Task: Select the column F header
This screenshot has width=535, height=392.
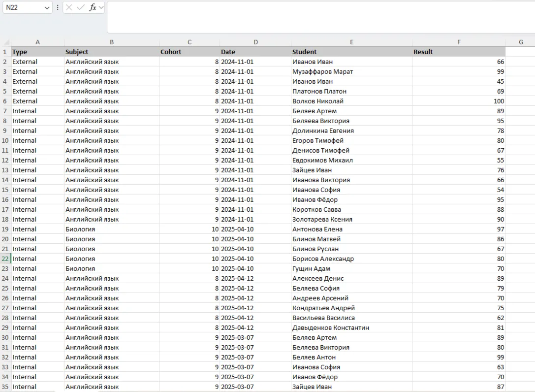Action: (x=459, y=42)
